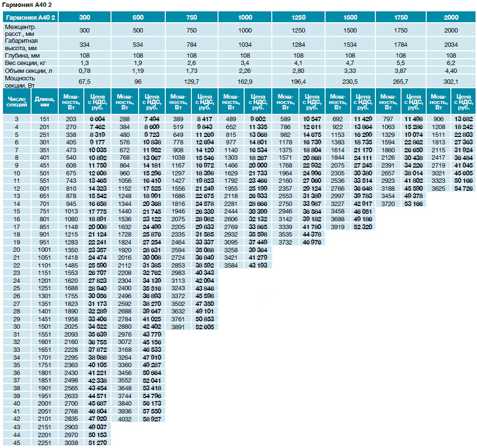Select the power cell 3732

coord(285,242)
